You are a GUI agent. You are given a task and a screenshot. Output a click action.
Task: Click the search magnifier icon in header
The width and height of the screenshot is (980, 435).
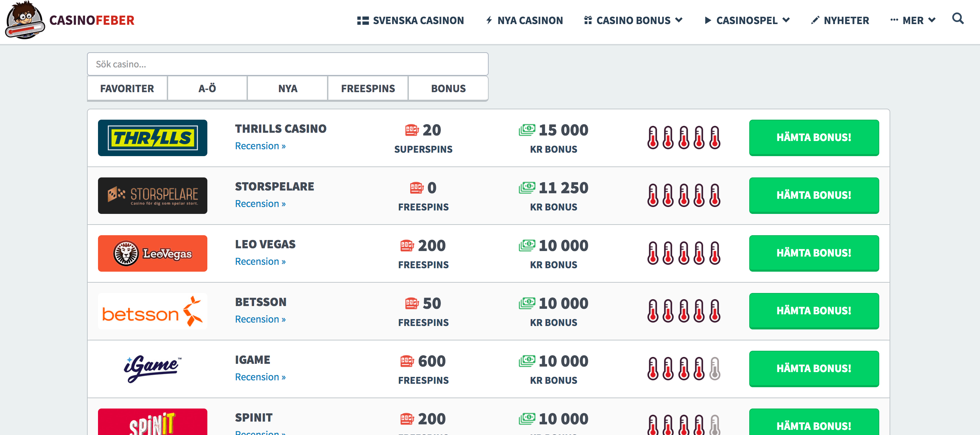pos(957,19)
